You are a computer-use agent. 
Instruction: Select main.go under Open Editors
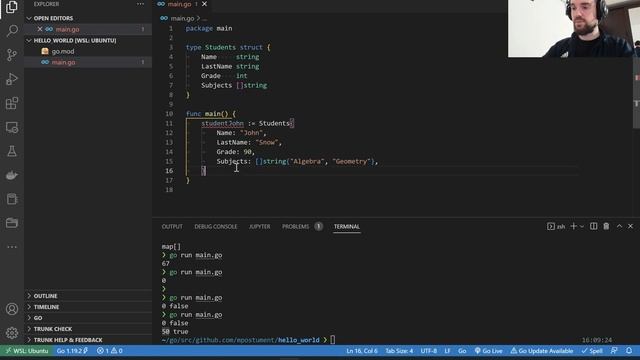click(x=67, y=29)
